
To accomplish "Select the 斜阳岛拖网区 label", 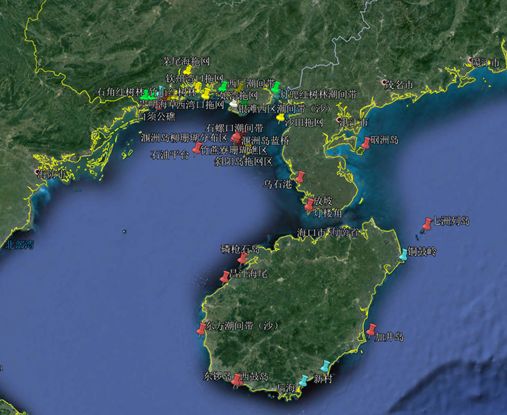I will coord(243,162).
